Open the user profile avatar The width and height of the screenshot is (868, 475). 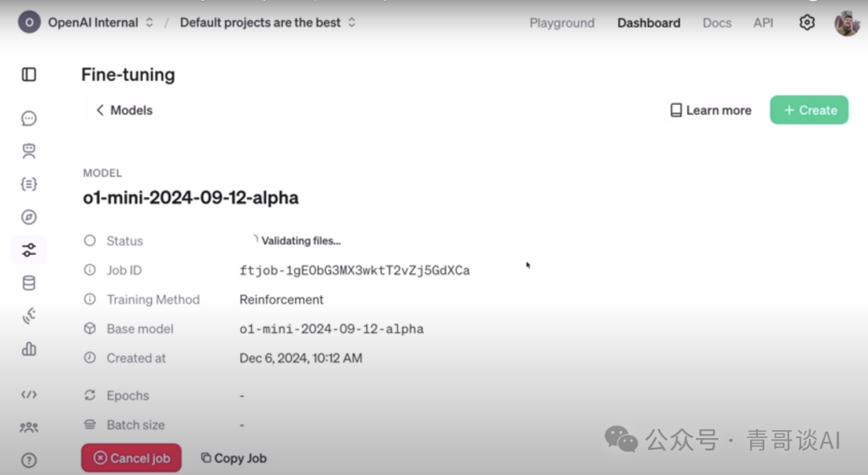tap(846, 23)
